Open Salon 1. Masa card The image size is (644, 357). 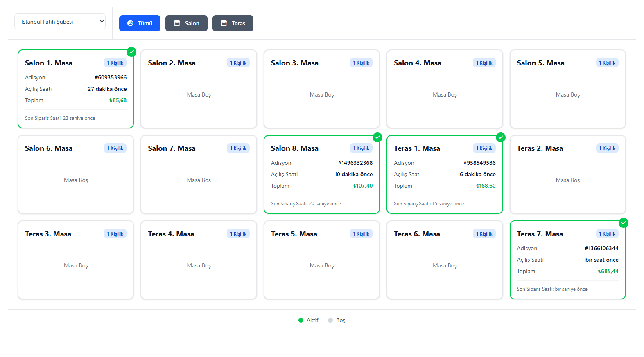click(76, 89)
